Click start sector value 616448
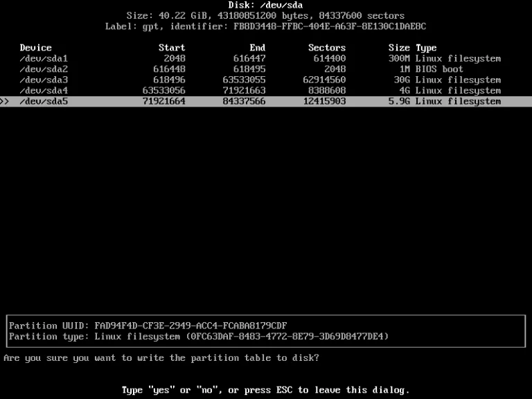 [169, 69]
